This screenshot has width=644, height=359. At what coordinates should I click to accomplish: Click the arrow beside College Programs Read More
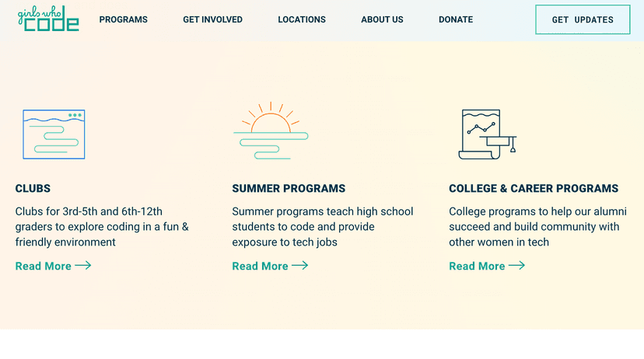517,266
